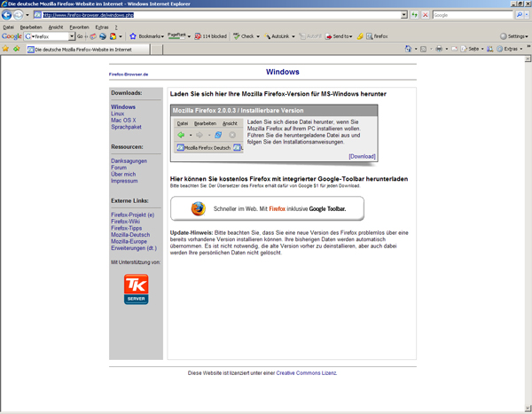Toggle the popup blocker showing 114 blocked
Image resolution: width=532 pixels, height=414 pixels.
point(211,36)
